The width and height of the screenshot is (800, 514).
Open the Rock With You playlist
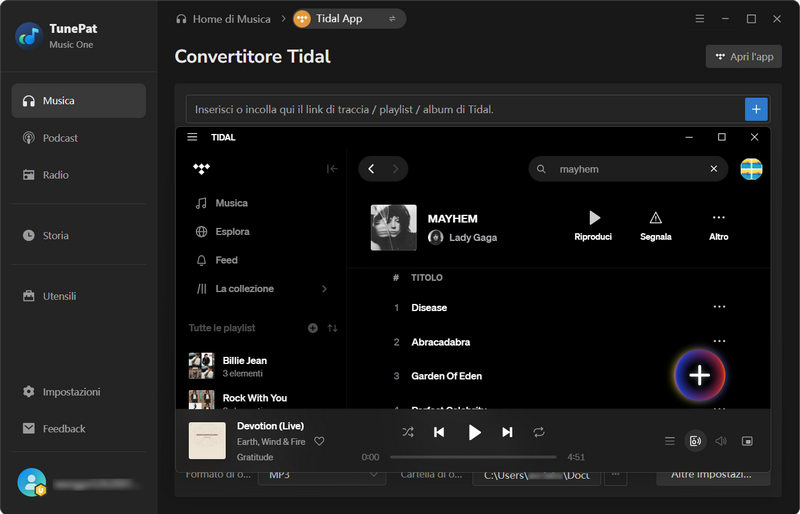pos(260,400)
